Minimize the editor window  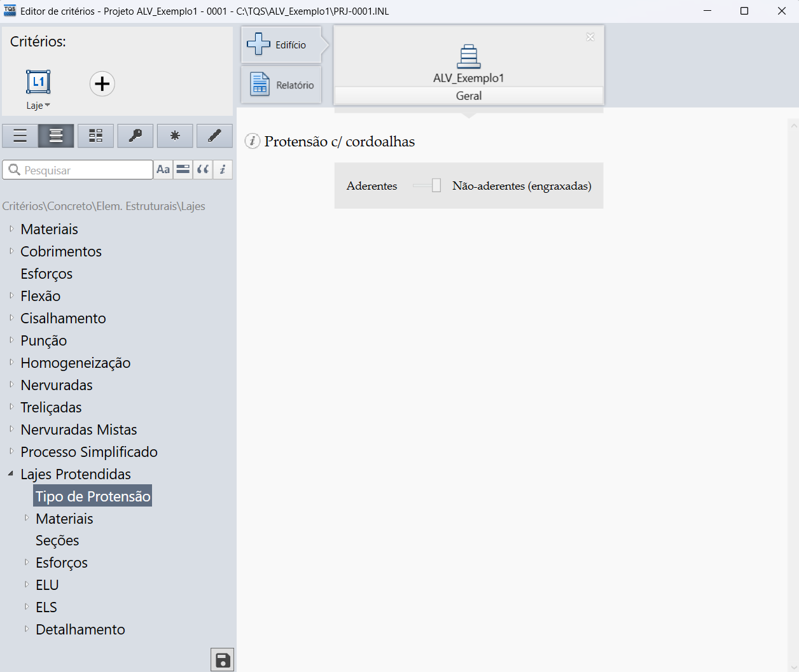click(707, 11)
